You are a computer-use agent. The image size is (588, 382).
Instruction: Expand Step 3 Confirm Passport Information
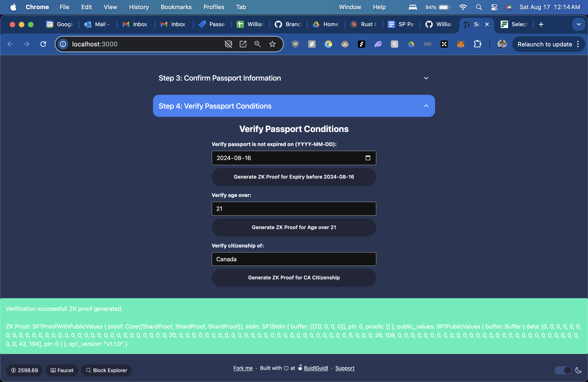pos(294,78)
